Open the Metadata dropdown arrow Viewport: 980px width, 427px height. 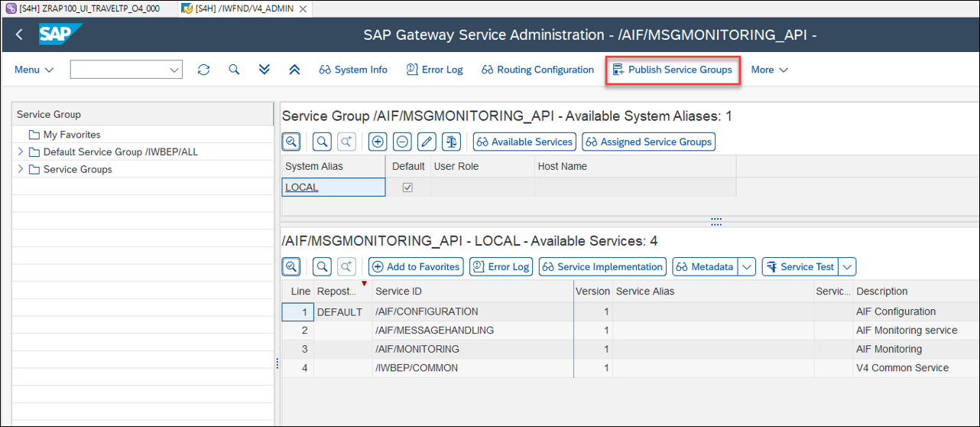[748, 266]
